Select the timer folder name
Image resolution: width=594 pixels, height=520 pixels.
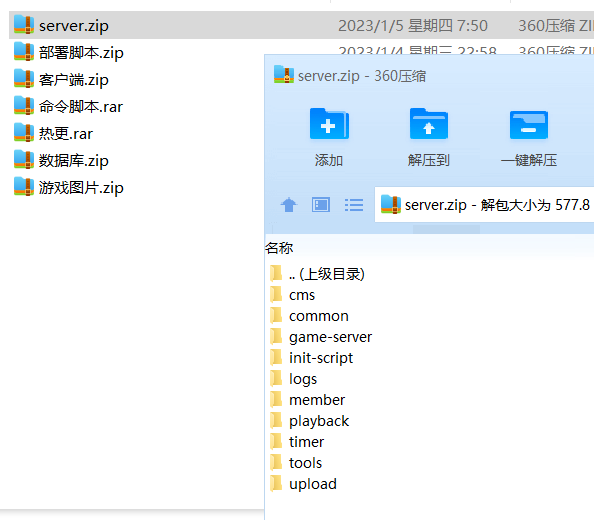306,442
